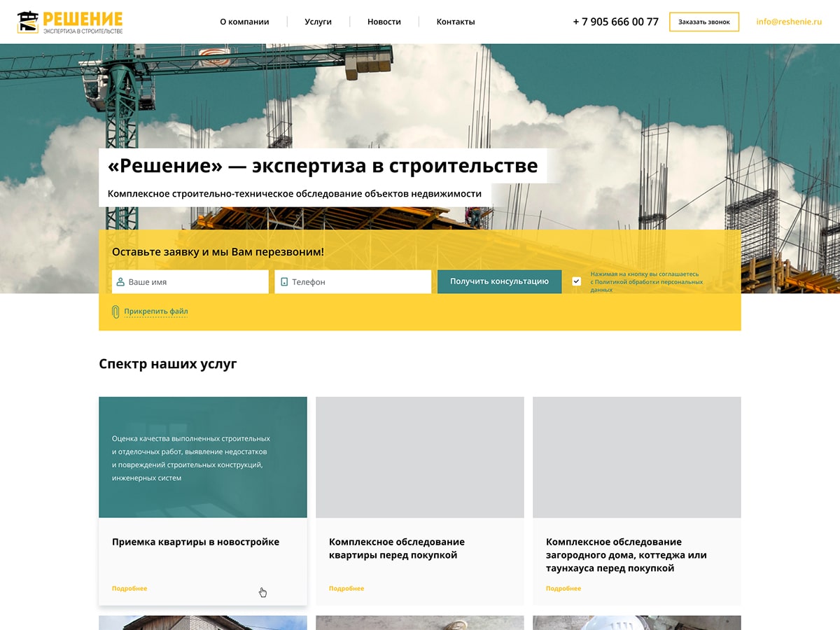Click Подробнее under Приемка квартиры в новостройке

coord(129,589)
